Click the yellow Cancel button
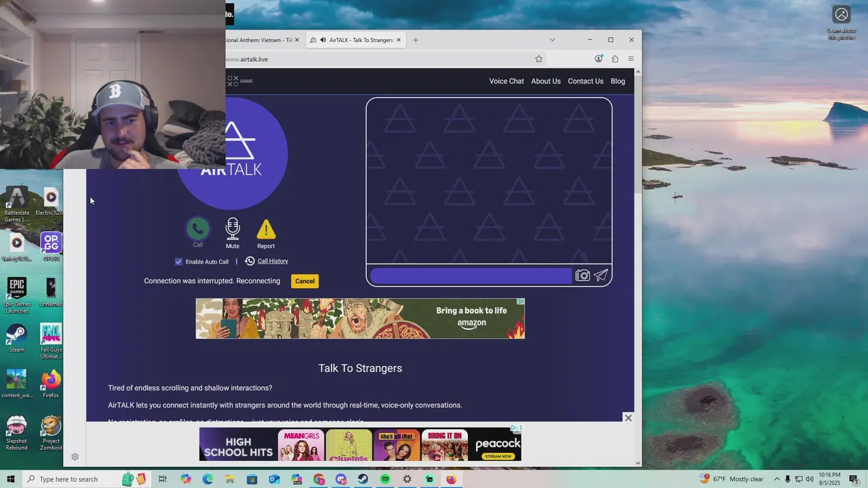The image size is (868, 488). 304,281
